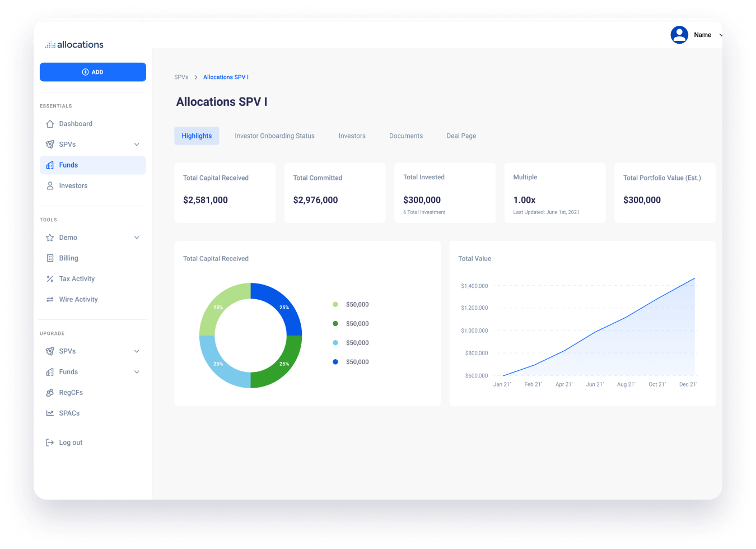This screenshot has height=549, width=756.
Task: Open the SPVs breadcrumb link
Action: (181, 77)
